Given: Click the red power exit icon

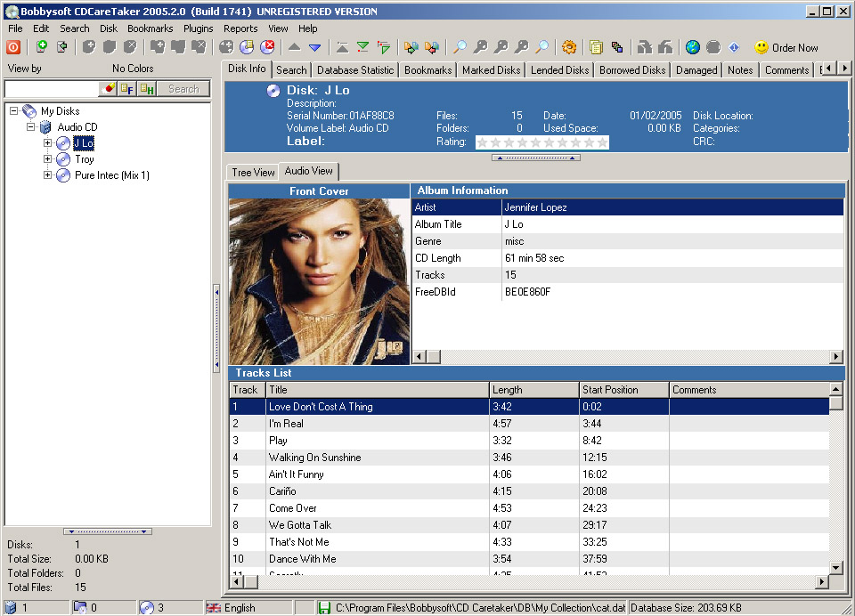Looking at the screenshot, I should tap(13, 47).
